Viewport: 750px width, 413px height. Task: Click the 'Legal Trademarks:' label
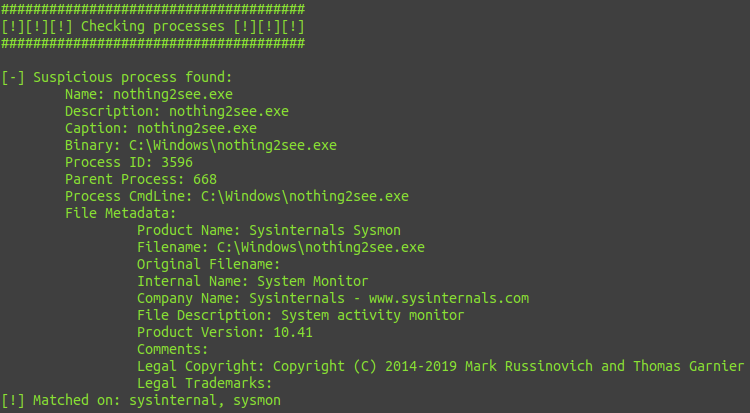point(205,383)
